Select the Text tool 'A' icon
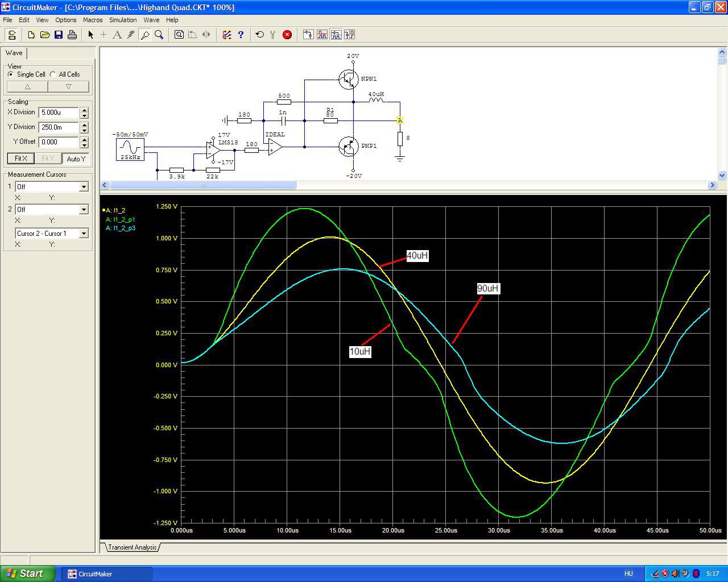This screenshot has width=728, height=582. click(x=117, y=35)
